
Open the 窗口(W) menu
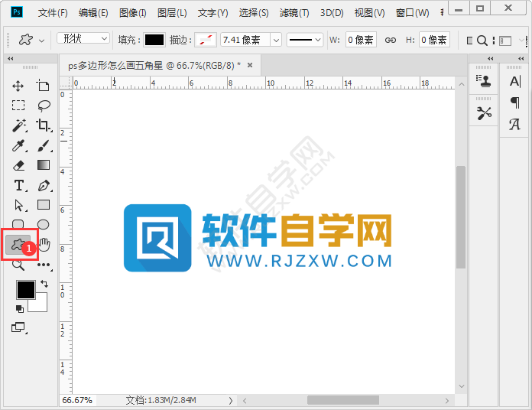412,13
